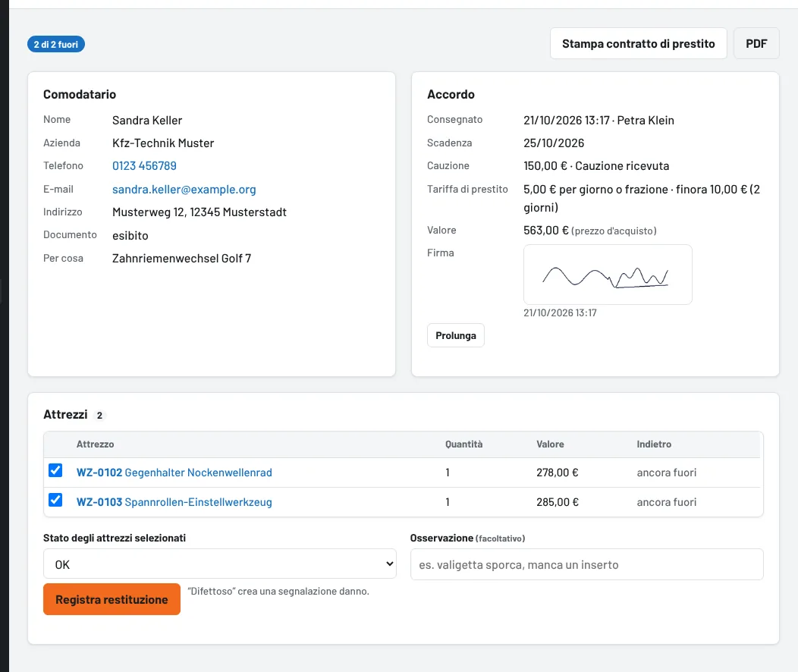Viewport: 798px width, 672px height.
Task: Click the deposit text '150,00 € · Cauzione ricevuta'
Action: point(596,166)
